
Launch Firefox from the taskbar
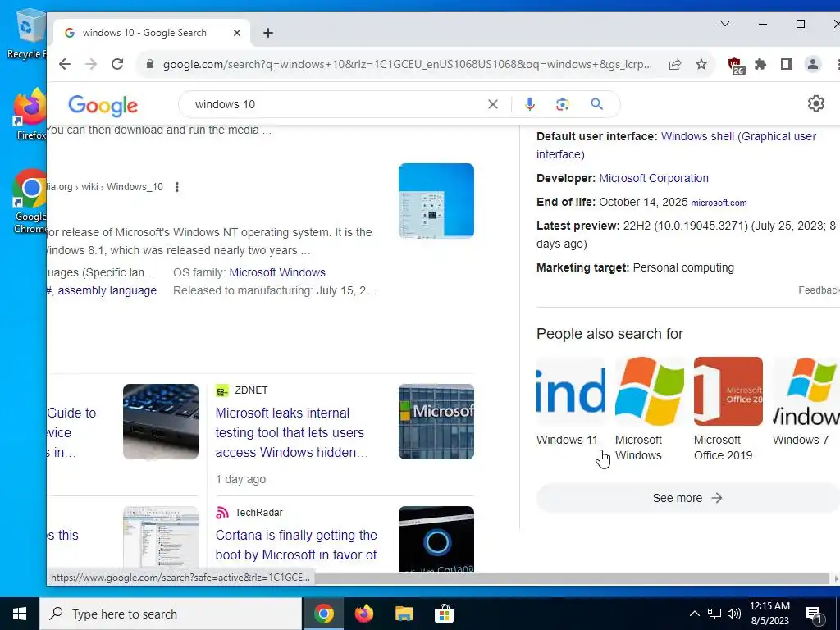coord(363,614)
